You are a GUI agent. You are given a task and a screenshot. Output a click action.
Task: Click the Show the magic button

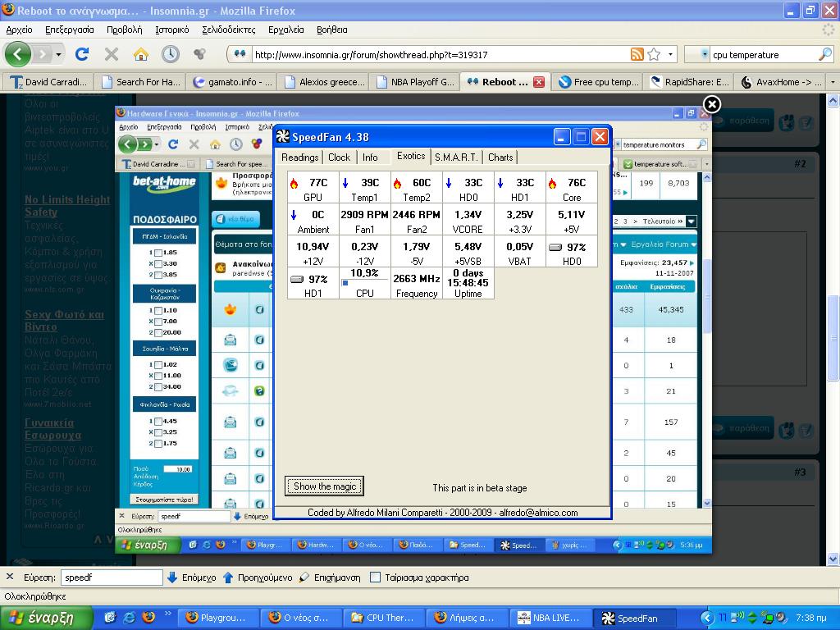click(x=325, y=486)
